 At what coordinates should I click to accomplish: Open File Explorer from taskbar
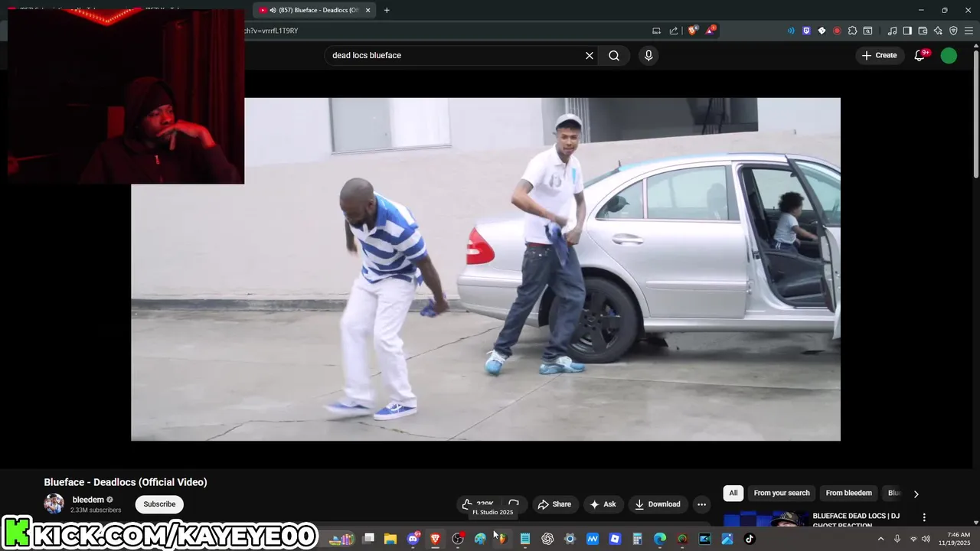pos(390,539)
